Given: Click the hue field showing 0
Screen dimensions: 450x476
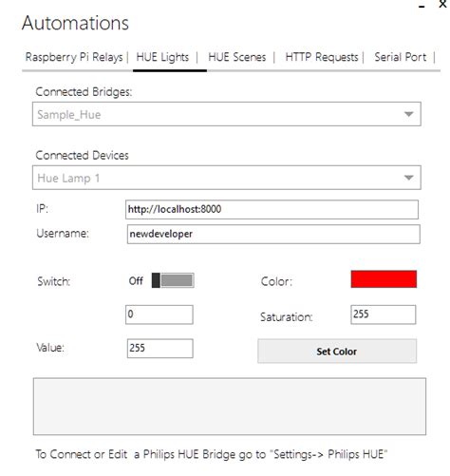Looking at the screenshot, I should coord(159,314).
